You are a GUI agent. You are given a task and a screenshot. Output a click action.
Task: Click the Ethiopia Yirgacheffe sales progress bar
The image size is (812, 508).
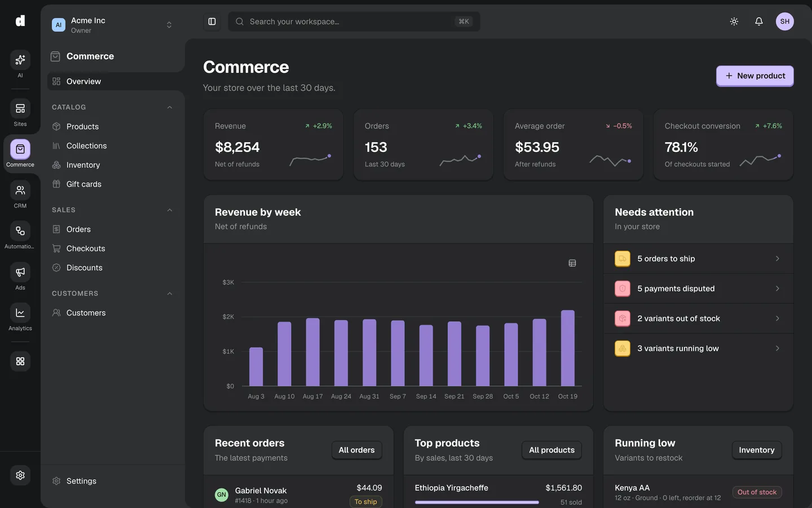[x=477, y=502]
